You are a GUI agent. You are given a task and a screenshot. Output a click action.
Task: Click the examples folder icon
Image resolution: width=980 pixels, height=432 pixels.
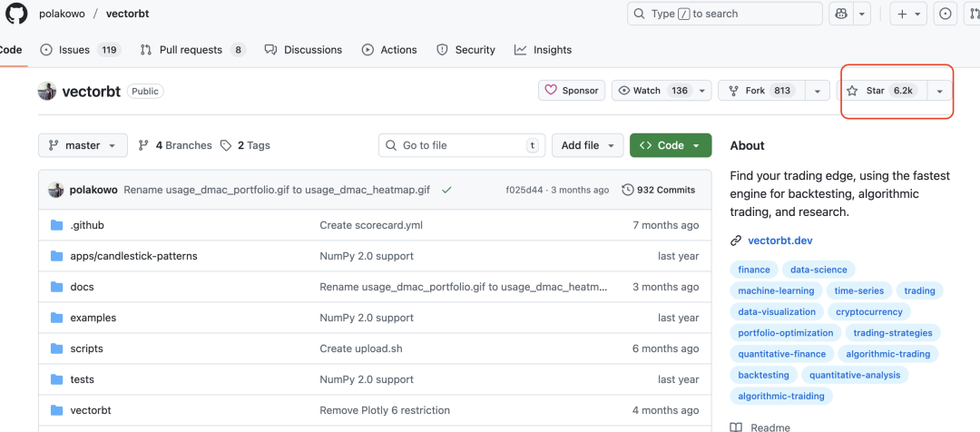pyautogui.click(x=57, y=318)
